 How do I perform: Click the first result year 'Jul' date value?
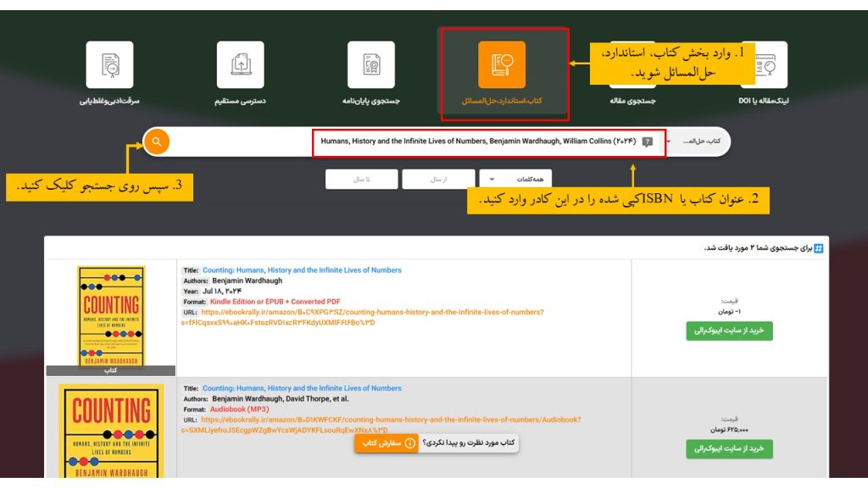[x=222, y=291]
